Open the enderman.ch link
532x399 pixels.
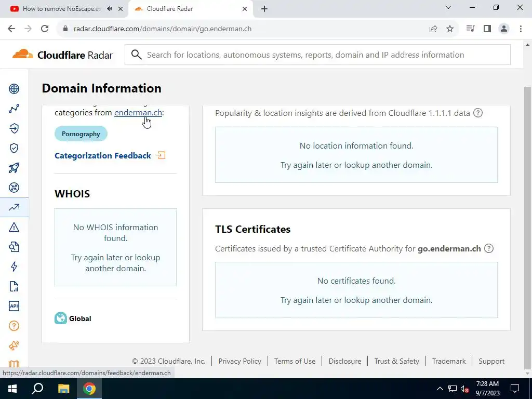point(138,113)
